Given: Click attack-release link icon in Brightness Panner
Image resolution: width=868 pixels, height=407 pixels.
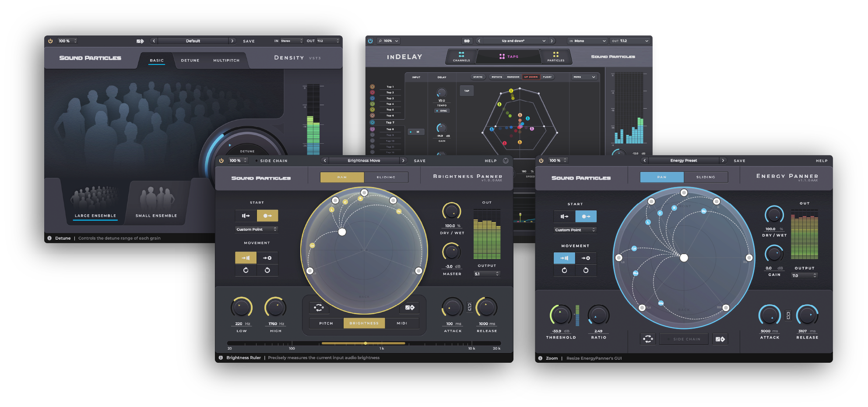Looking at the screenshot, I should [470, 307].
